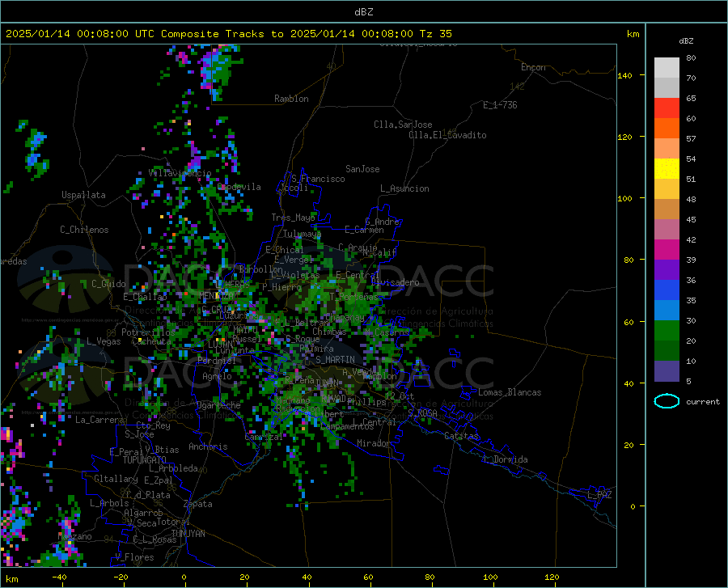Screen dimensions: 728x588
Task: Click the V_Flores place label
Action: point(134,557)
